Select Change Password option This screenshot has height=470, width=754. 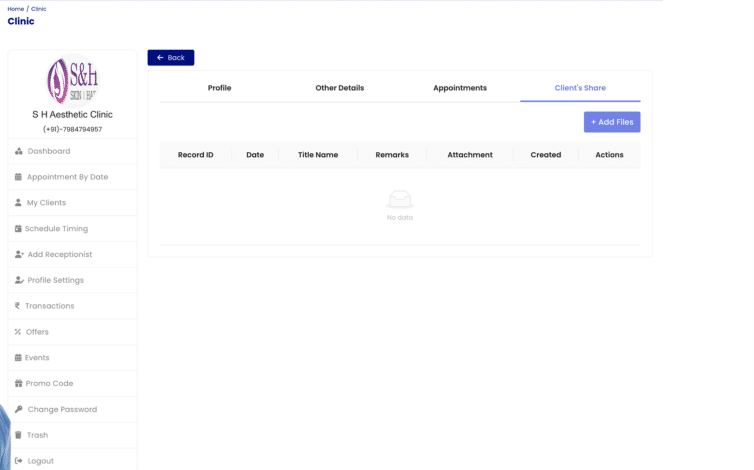(73, 409)
